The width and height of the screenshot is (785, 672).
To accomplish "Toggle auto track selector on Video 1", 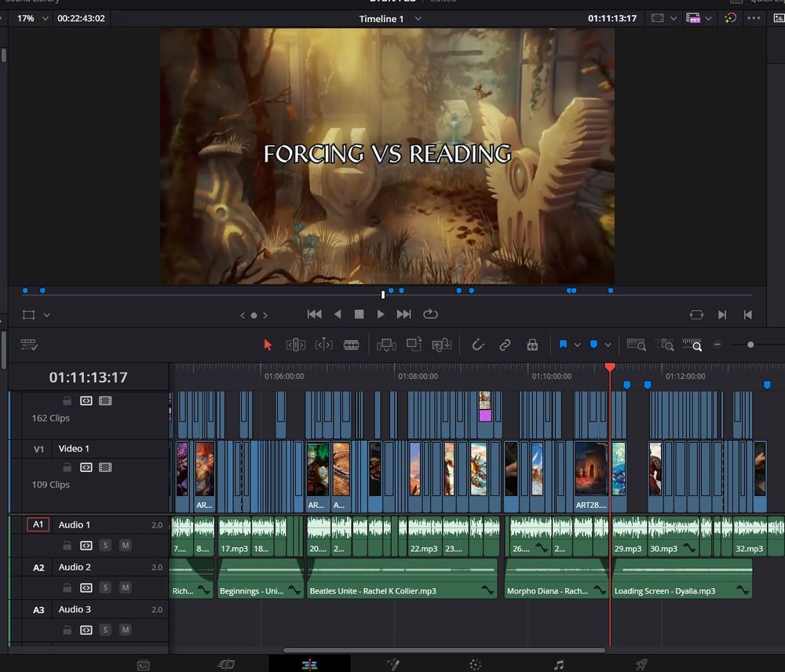I will coord(86,467).
